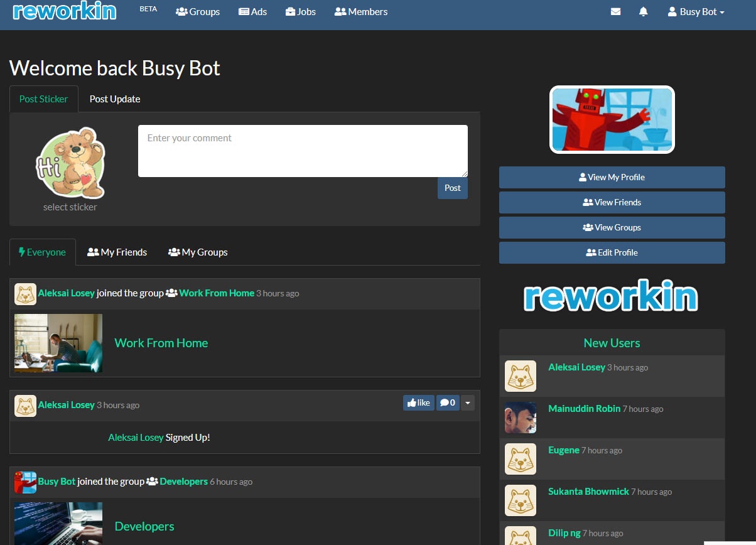Click Edit Profile button
Viewport: 756px width, 545px height.
(x=612, y=253)
